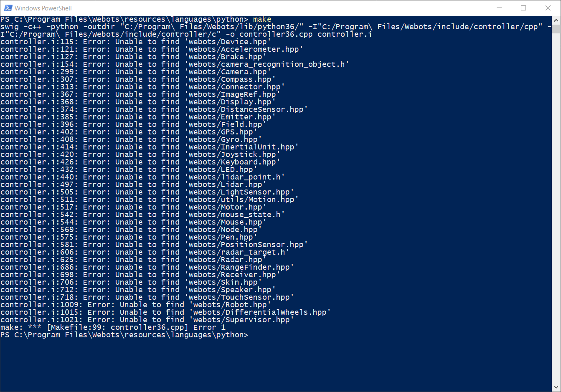Click the 'webots/utils/Motion.hpp' error text

point(241,200)
